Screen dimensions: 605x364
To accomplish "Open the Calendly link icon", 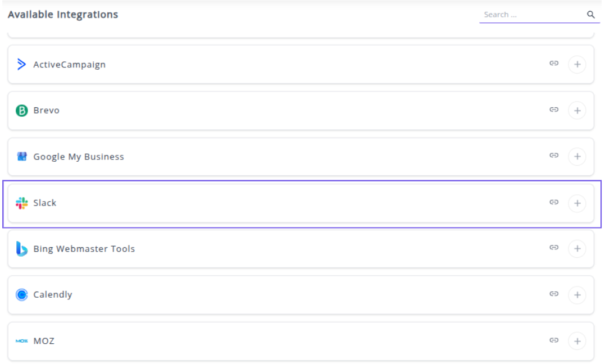I will pyautogui.click(x=554, y=294).
